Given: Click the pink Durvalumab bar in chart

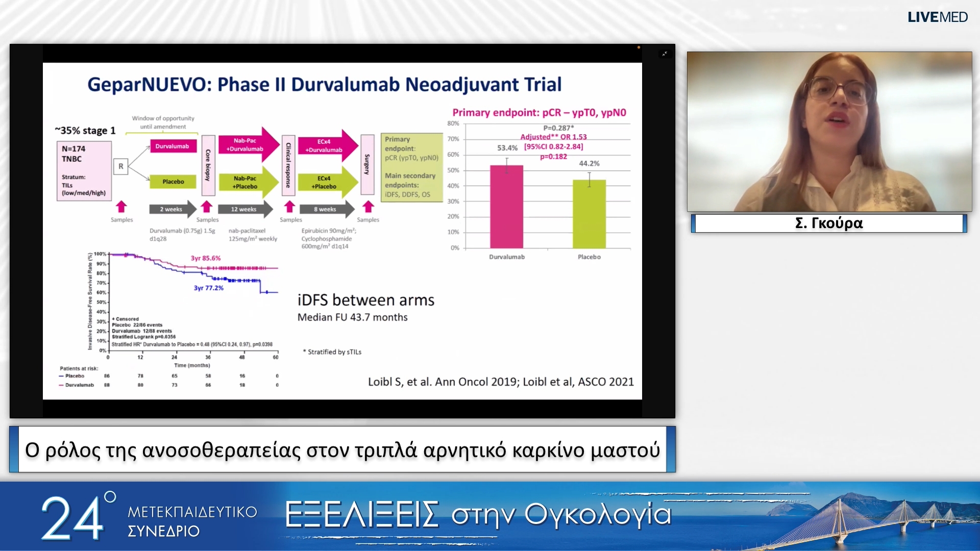Looking at the screenshot, I should [506, 207].
